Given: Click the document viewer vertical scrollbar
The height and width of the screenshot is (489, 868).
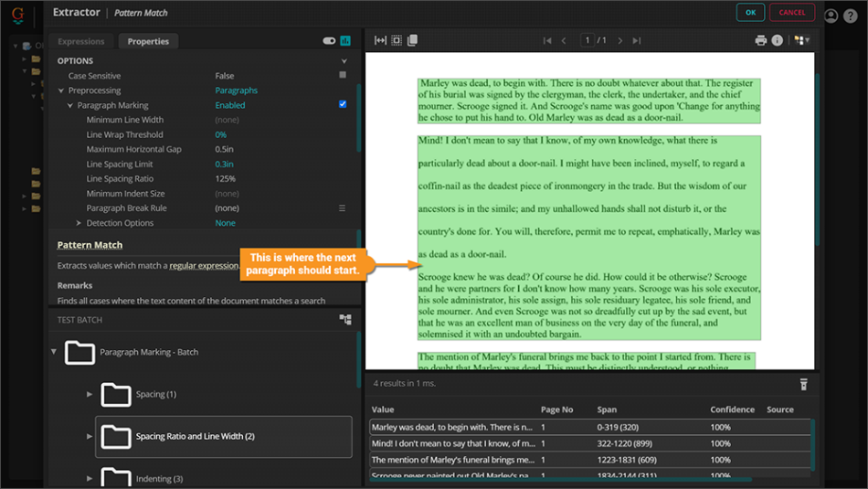Looking at the screenshot, I should coord(817,161).
